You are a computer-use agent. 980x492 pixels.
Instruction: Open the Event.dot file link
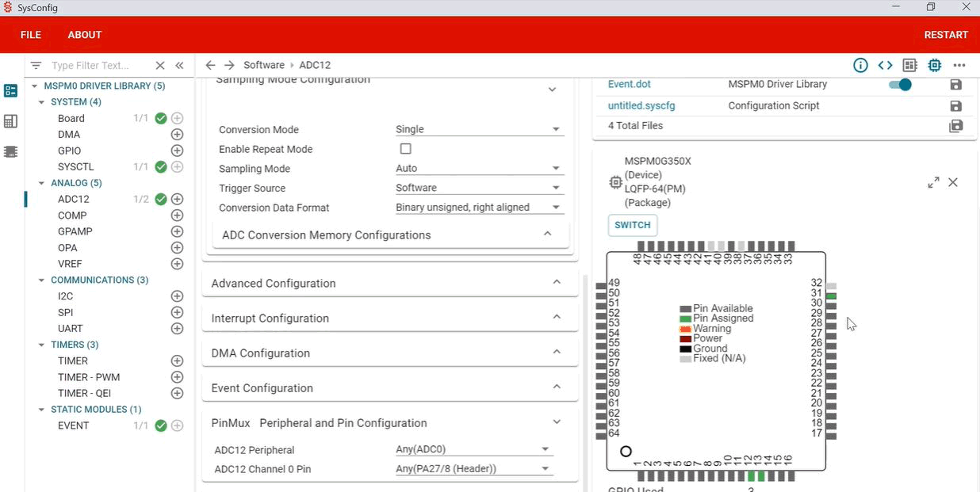tap(629, 84)
